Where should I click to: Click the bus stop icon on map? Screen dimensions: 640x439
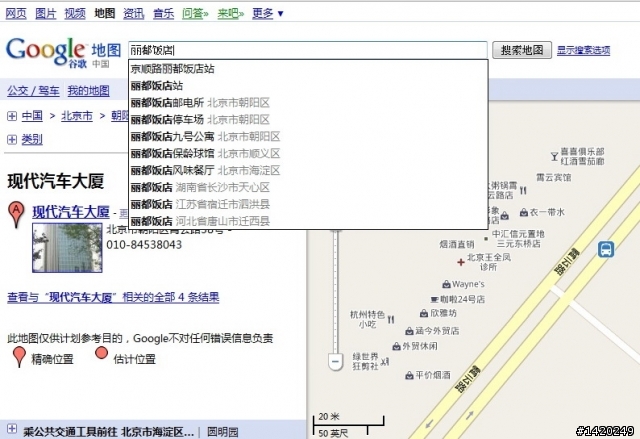click(606, 249)
